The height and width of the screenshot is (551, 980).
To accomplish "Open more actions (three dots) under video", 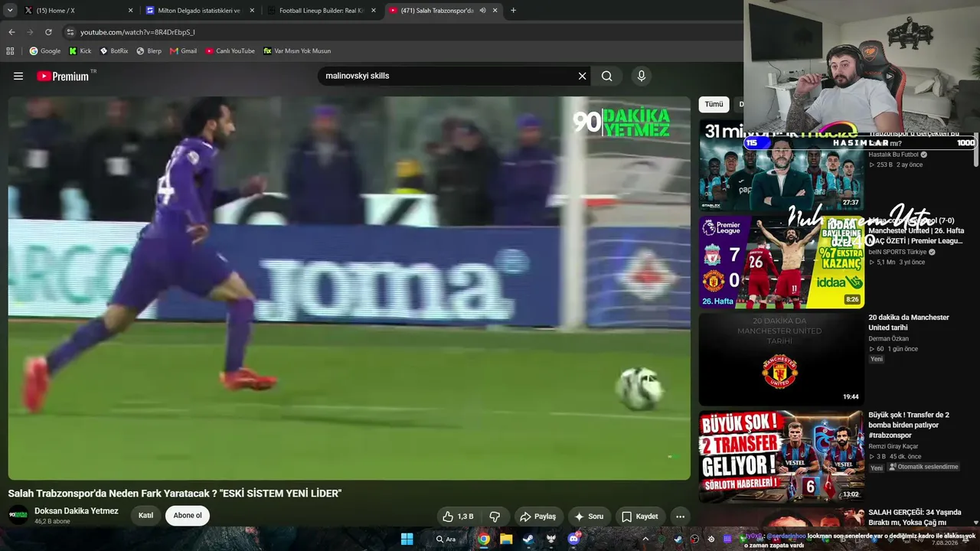I will 680,517.
